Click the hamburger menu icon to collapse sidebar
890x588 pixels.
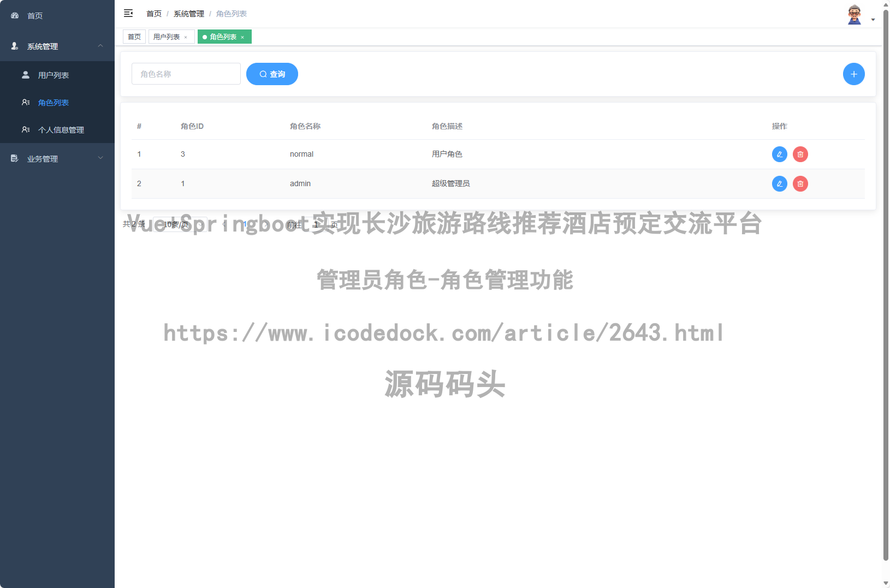tap(128, 13)
